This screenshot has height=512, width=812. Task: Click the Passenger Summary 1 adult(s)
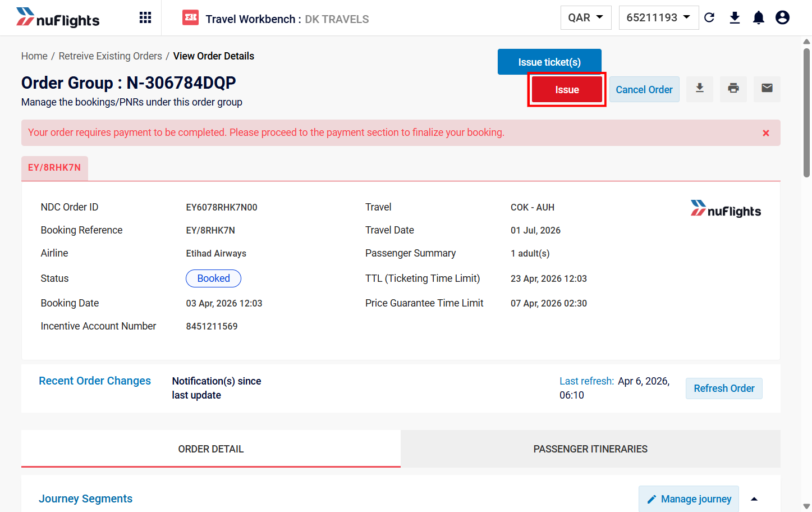pos(530,254)
